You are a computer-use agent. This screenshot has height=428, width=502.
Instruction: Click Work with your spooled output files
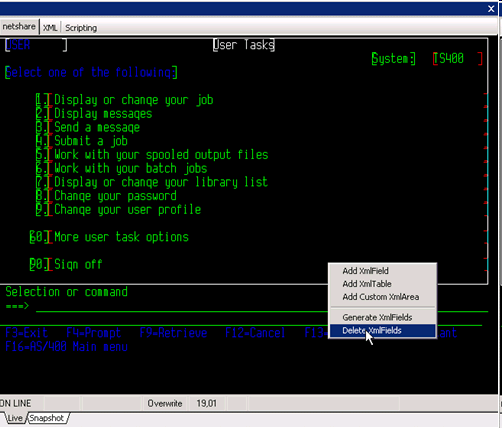[161, 154]
